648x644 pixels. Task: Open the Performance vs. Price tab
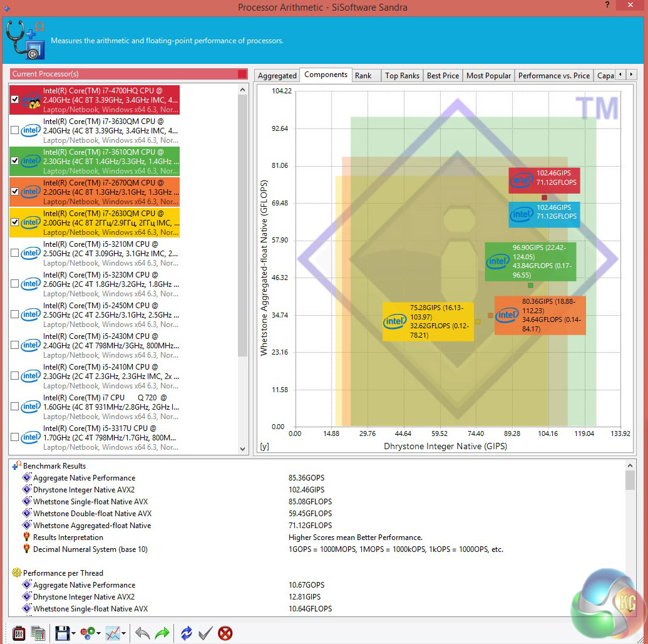pos(554,76)
